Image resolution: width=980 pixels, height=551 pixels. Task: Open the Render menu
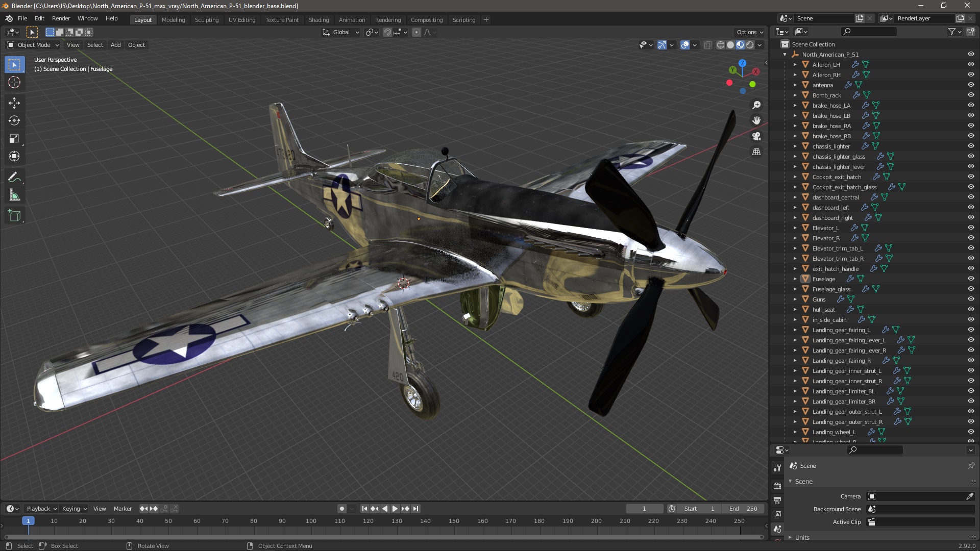point(61,18)
